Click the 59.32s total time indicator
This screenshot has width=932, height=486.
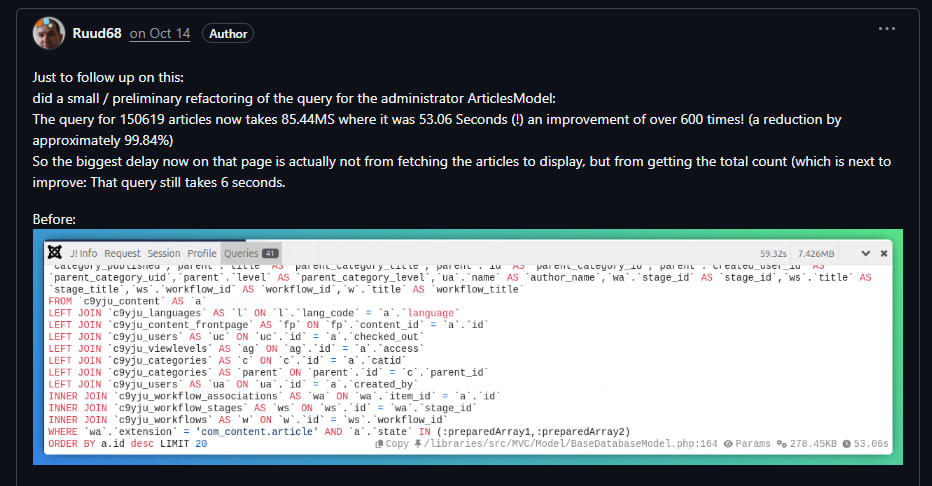click(772, 254)
